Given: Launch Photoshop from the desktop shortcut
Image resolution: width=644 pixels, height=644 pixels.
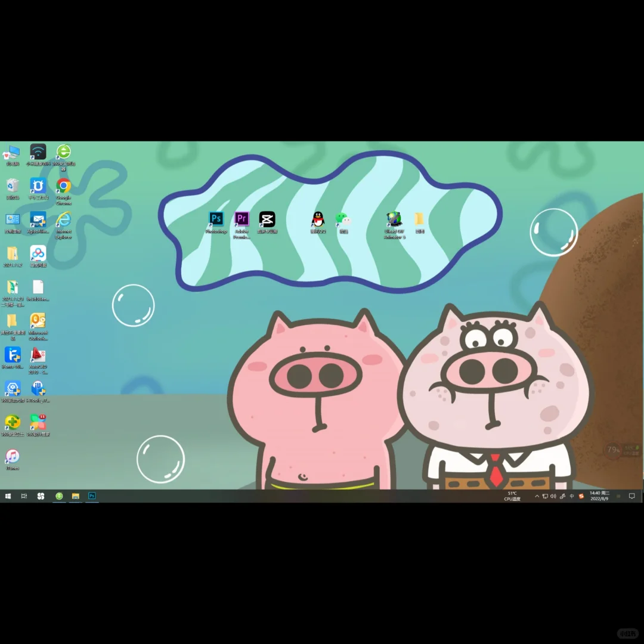Looking at the screenshot, I should [216, 222].
